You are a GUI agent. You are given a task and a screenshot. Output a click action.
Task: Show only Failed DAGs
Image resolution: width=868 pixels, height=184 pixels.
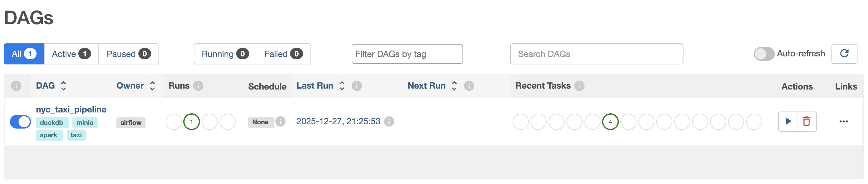(283, 54)
